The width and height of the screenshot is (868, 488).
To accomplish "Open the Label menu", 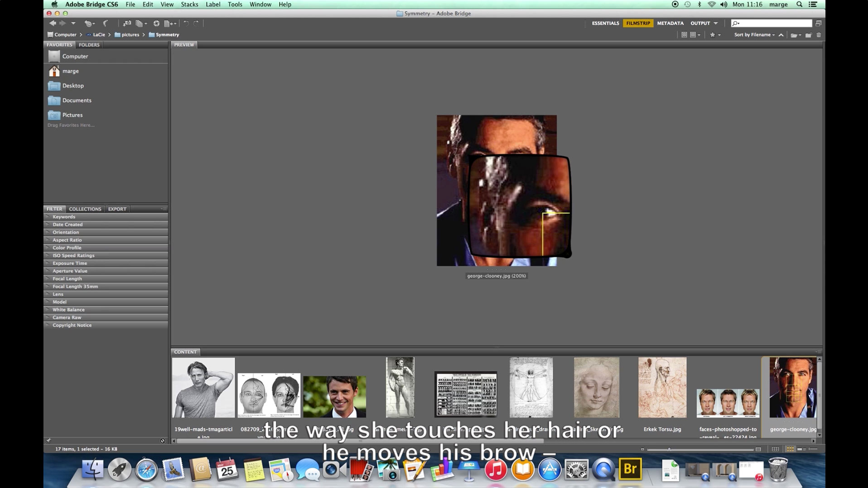I will point(213,5).
